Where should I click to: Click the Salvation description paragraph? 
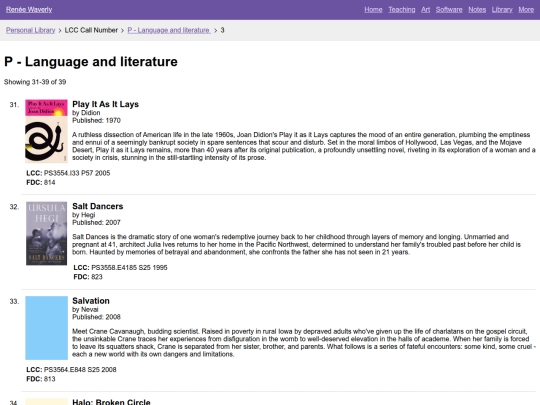304,343
